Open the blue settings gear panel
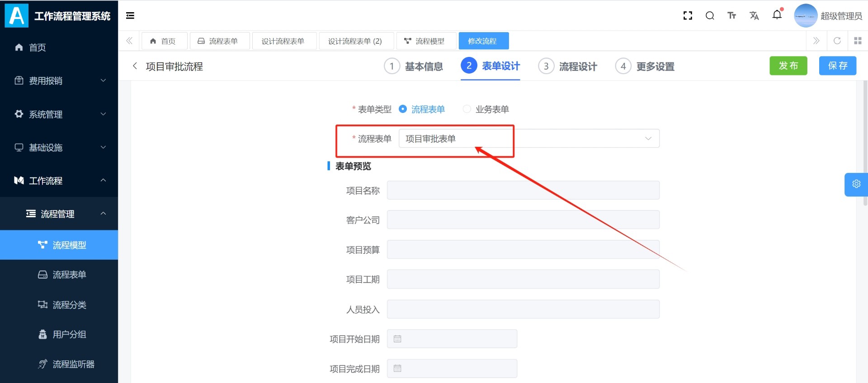The height and width of the screenshot is (383, 868). [856, 184]
